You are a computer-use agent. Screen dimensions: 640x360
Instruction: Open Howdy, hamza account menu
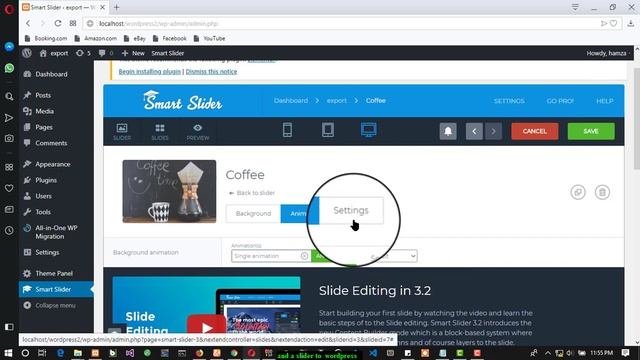(x=607, y=53)
